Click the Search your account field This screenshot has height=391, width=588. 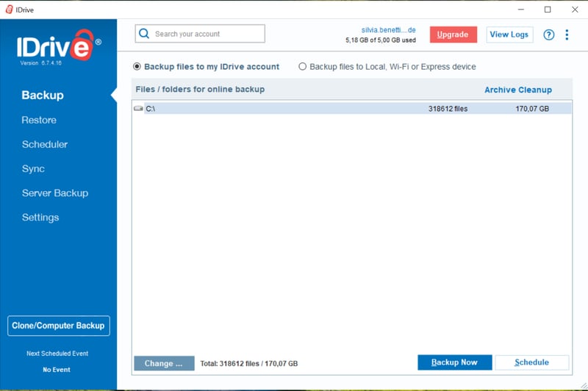point(207,34)
